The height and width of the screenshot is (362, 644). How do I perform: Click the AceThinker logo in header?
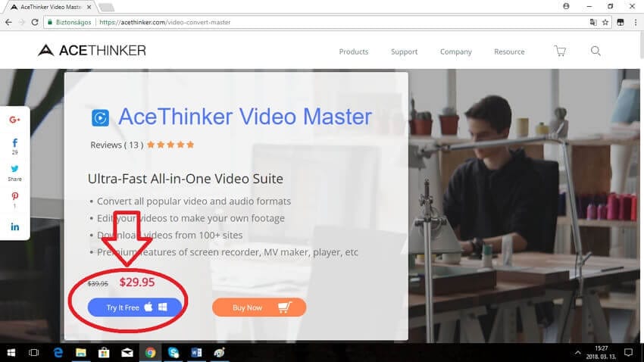click(x=92, y=51)
